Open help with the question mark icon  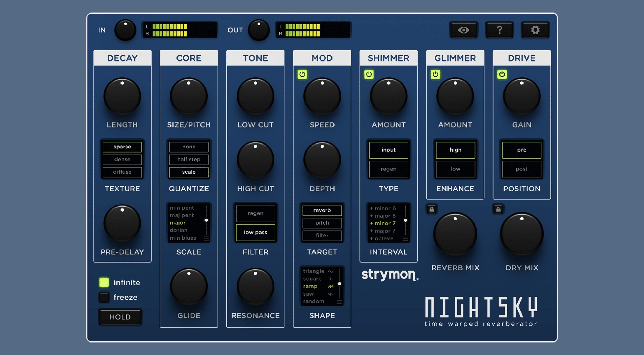click(x=499, y=30)
